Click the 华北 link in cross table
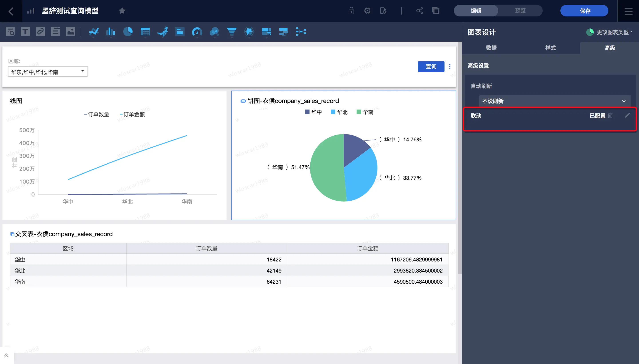 (x=20, y=271)
